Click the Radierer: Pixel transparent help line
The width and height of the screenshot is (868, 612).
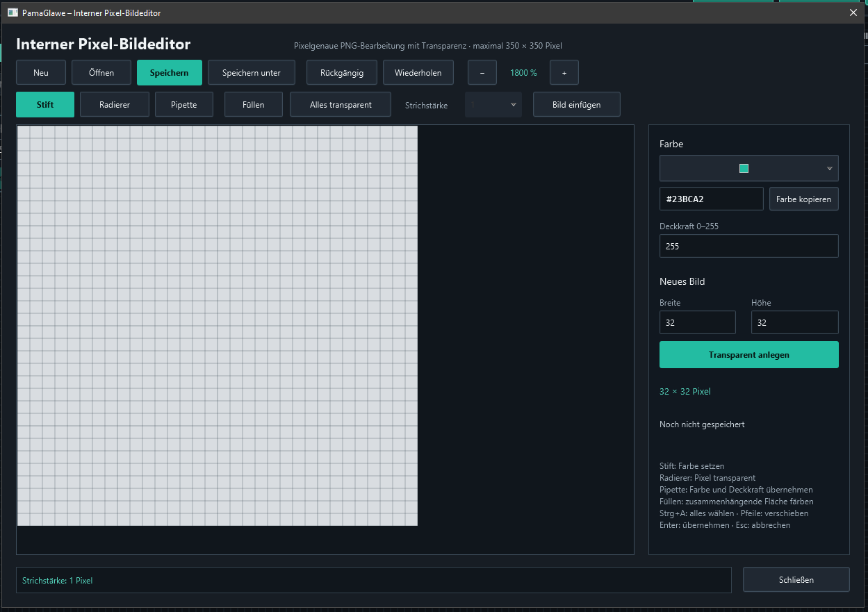pos(707,478)
